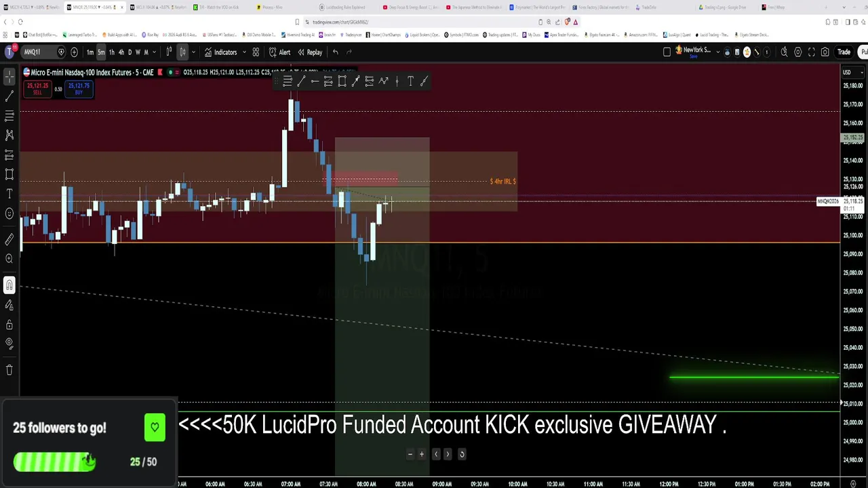Click the add symbol plus icon

(x=74, y=52)
